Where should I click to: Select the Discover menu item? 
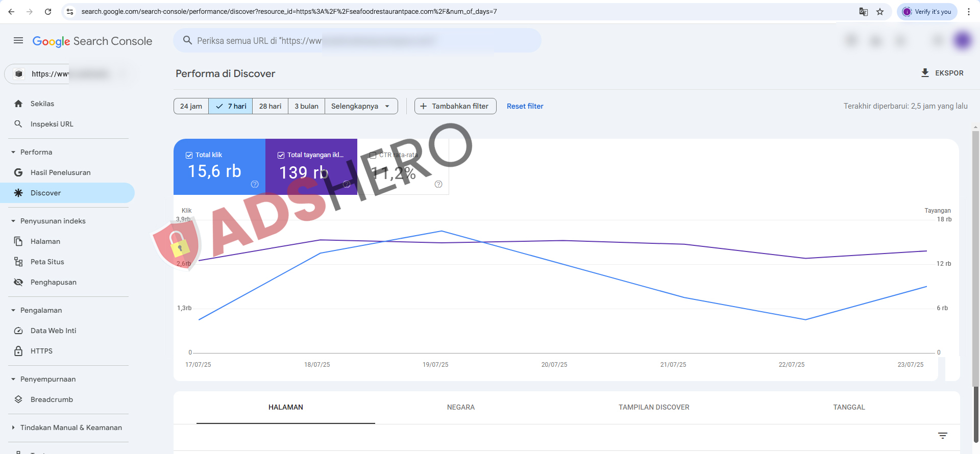point(67,193)
